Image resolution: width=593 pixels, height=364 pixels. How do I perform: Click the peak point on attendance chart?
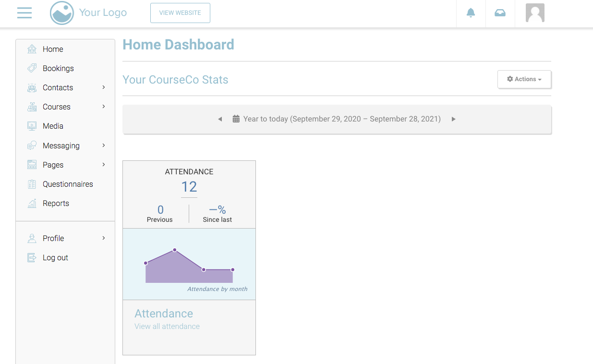[x=175, y=250]
